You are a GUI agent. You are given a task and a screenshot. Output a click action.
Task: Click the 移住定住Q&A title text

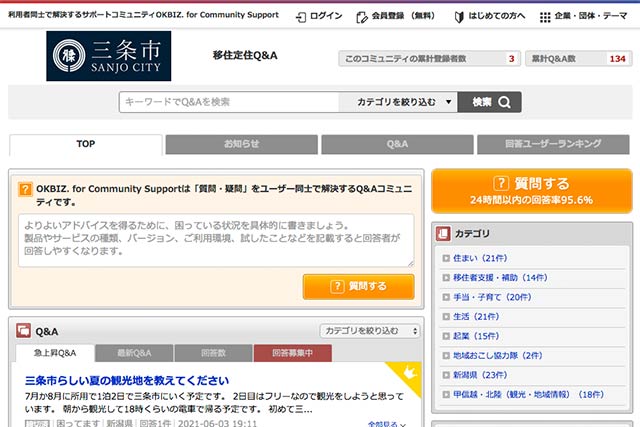tap(245, 56)
